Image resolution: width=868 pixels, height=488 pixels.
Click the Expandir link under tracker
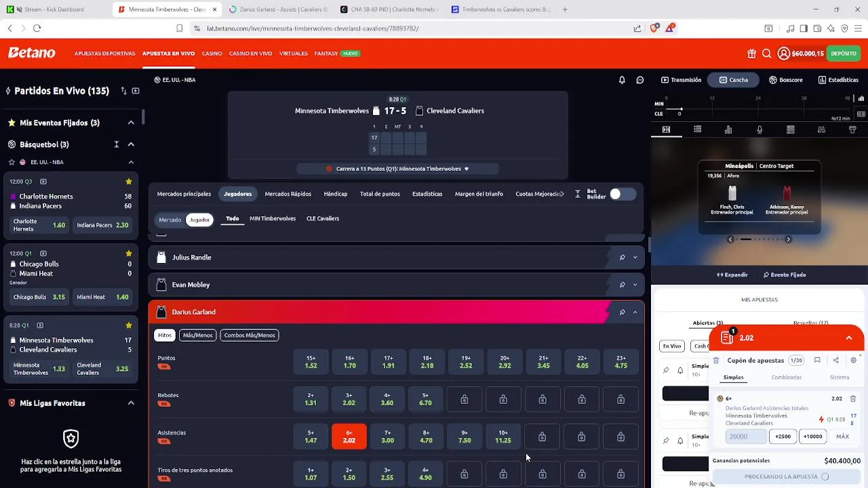point(732,275)
